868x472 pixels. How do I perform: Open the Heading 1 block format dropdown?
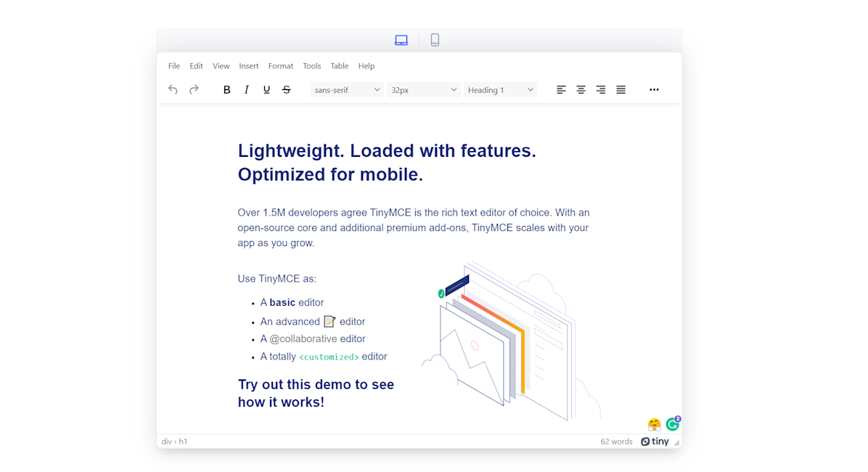(500, 90)
